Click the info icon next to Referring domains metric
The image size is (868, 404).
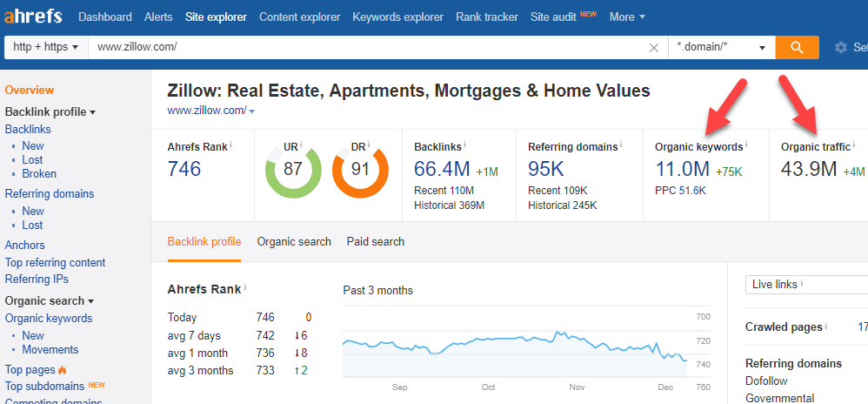pos(621,145)
